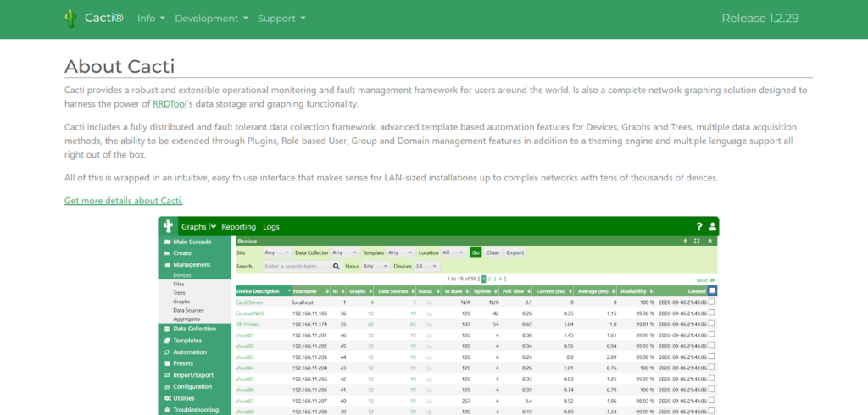Expand the Graphs tab chevron arrow
Image resolution: width=868 pixels, height=415 pixels.
click(x=214, y=227)
